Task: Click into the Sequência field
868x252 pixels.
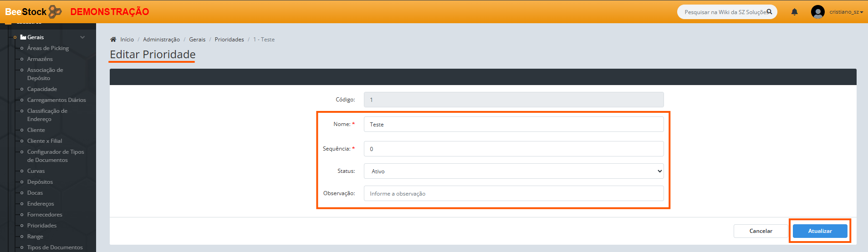Action: 513,149
